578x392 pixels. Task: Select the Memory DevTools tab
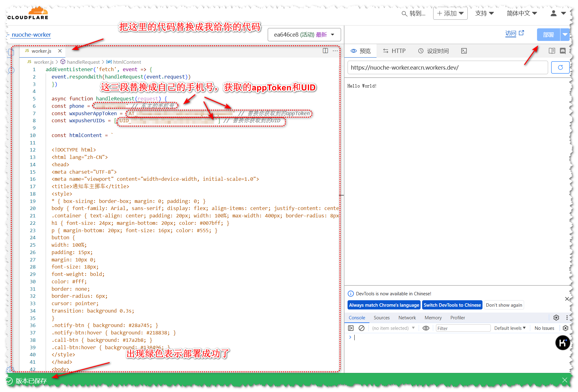pos(433,317)
